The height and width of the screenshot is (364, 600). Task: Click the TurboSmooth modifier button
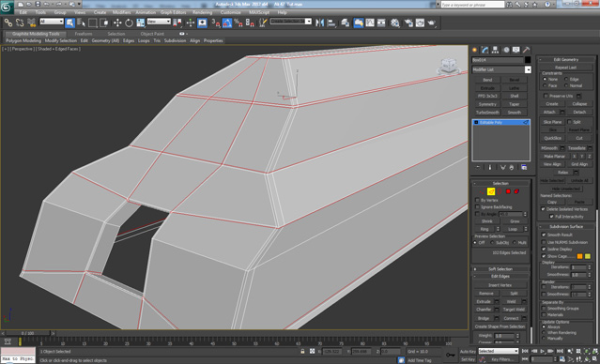point(487,113)
